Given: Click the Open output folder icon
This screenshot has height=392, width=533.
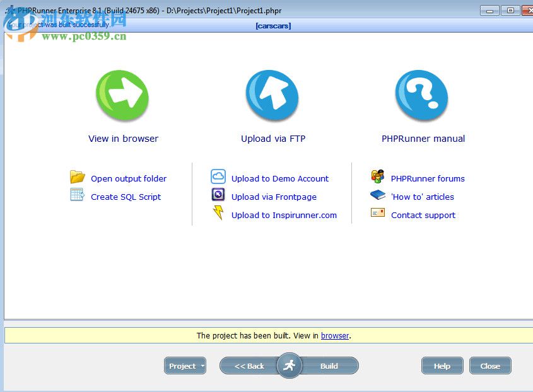Looking at the screenshot, I should (x=76, y=177).
